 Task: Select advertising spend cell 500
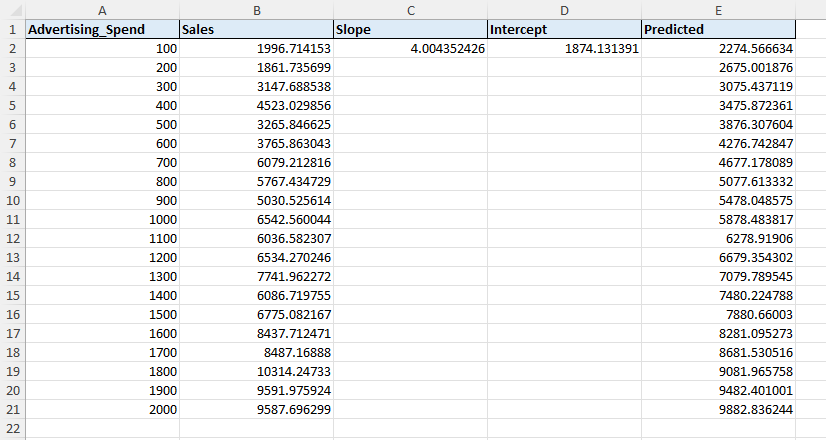click(102, 124)
